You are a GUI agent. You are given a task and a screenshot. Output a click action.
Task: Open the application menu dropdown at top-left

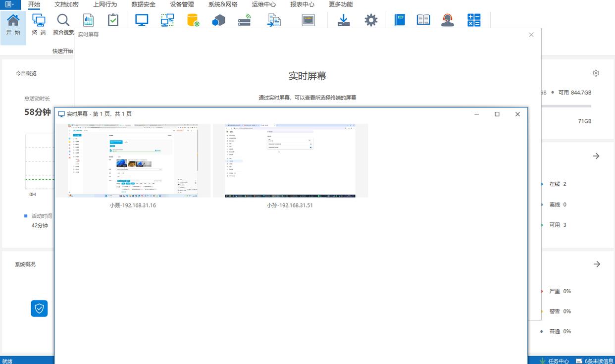10,4
